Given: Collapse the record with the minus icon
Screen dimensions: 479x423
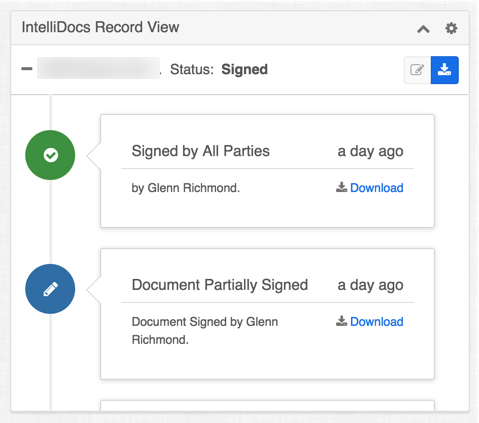Looking at the screenshot, I should (27, 69).
